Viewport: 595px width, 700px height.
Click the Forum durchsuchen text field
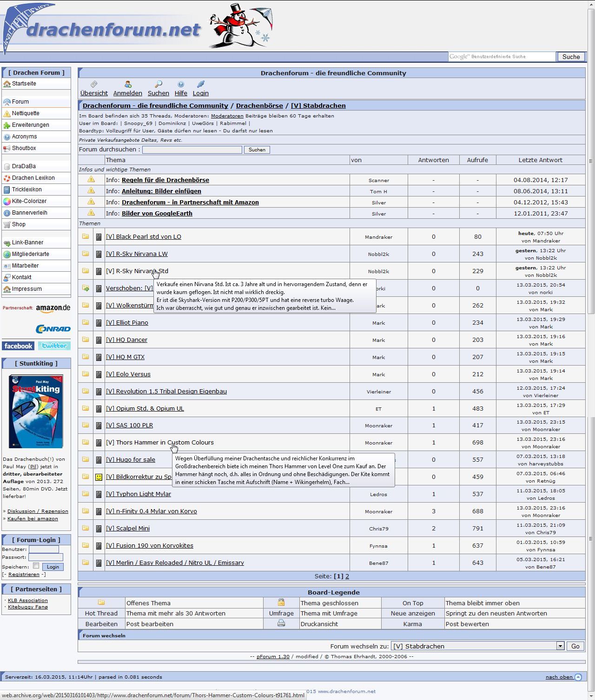point(192,150)
